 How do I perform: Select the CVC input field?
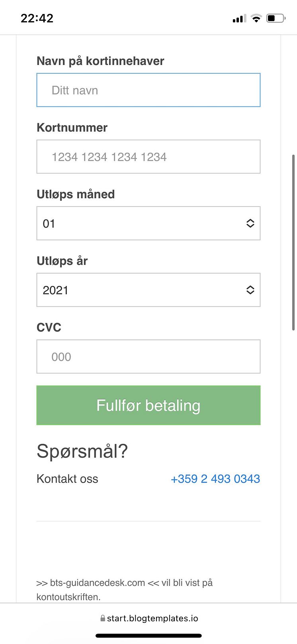click(x=148, y=356)
